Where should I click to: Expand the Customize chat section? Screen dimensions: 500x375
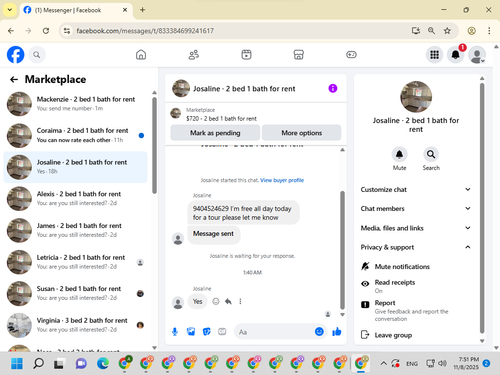pyautogui.click(x=416, y=189)
